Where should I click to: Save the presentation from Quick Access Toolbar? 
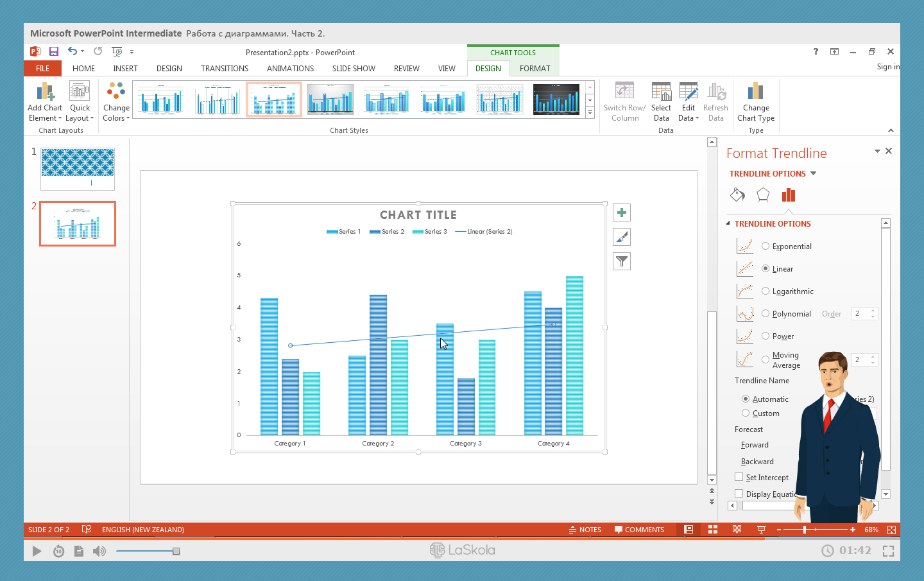point(54,51)
